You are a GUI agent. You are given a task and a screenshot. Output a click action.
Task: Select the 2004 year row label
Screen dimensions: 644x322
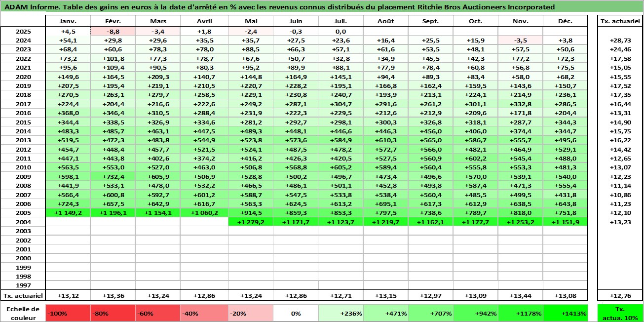click(x=23, y=222)
